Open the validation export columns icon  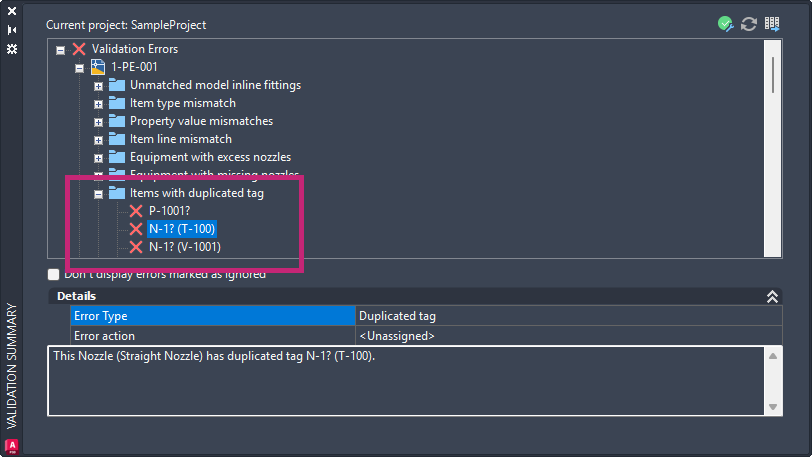click(x=772, y=24)
